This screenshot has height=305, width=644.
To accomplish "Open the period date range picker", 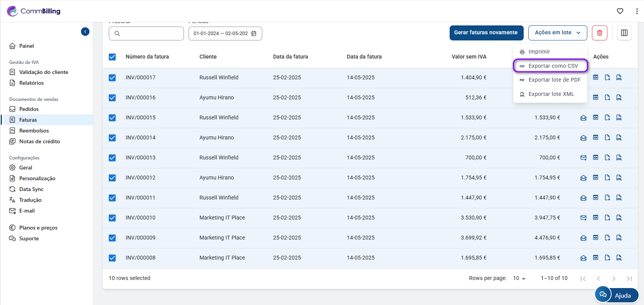I will [225, 34].
